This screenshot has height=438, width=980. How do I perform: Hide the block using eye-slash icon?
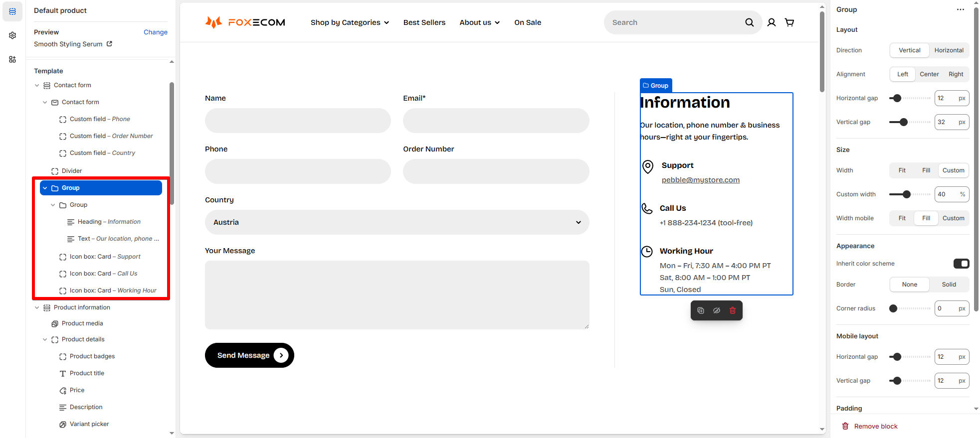click(717, 310)
